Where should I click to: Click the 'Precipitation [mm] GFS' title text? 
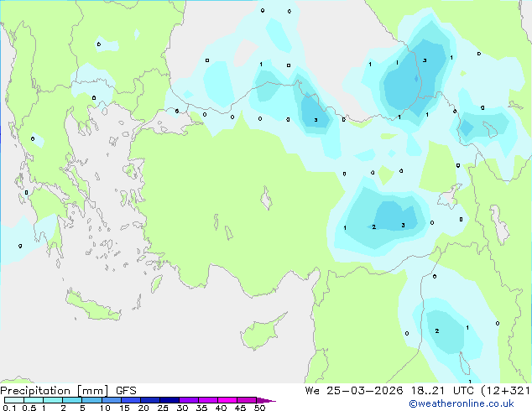tap(68, 391)
